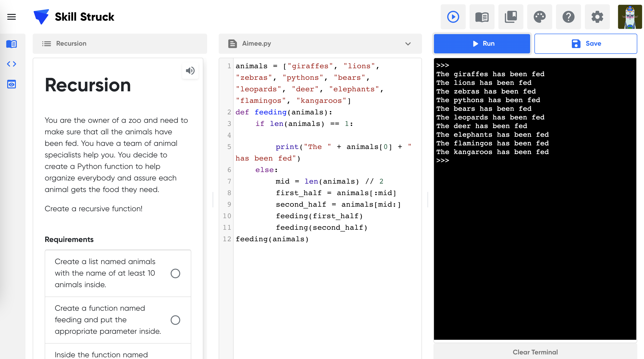Open the hamburger navigation menu
The width and height of the screenshot is (644, 359).
tap(12, 17)
